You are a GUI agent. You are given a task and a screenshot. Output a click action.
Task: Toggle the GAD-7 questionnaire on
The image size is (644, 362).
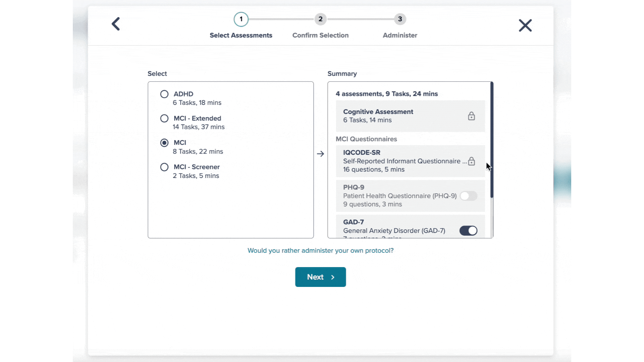[x=468, y=230]
